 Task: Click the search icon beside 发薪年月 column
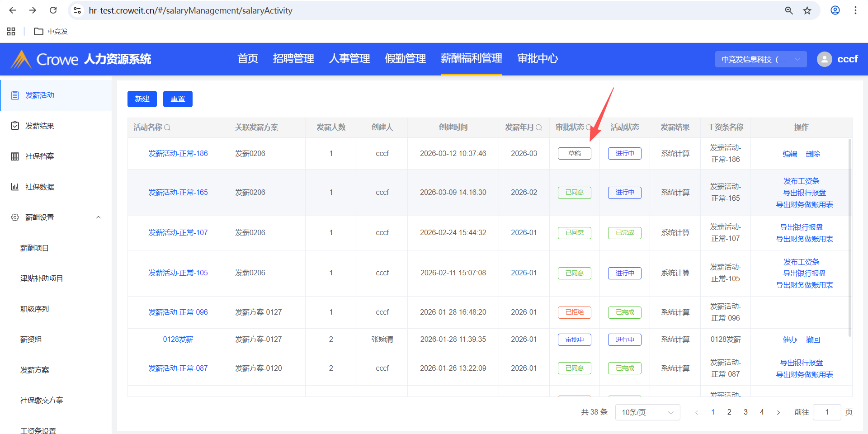(539, 127)
